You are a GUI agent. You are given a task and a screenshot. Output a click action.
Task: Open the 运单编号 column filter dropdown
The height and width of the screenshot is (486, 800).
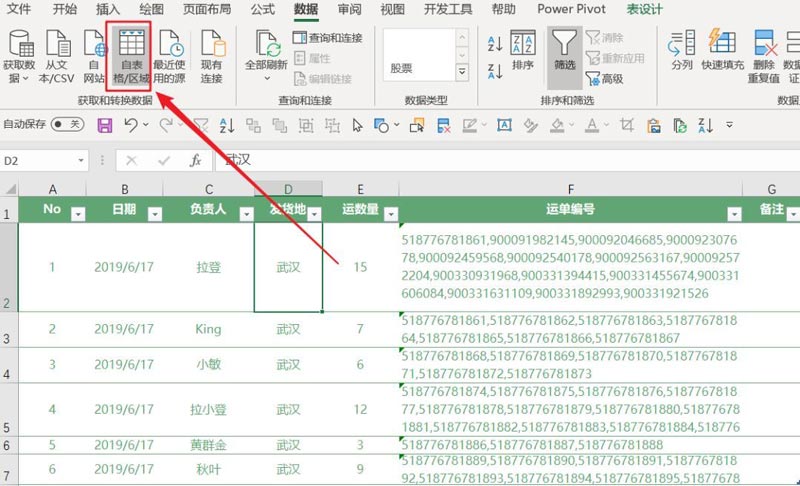pos(734,214)
